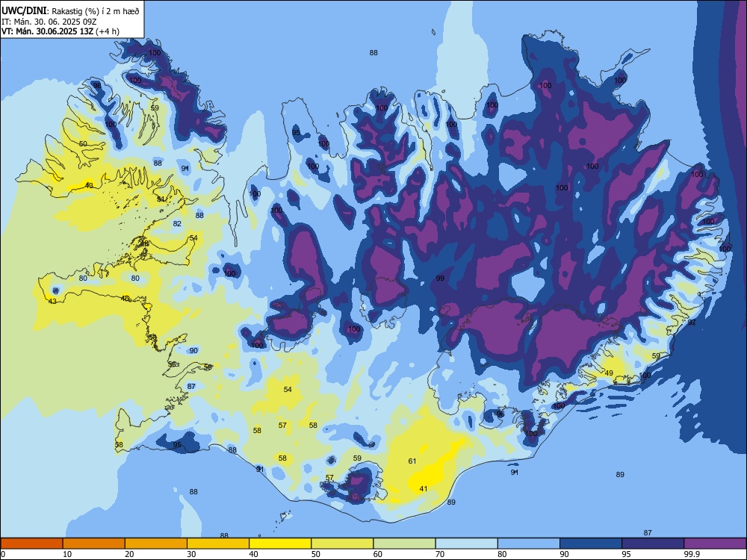747x560 pixels.
Task: Click the legend scale label '30'
Action: tap(191, 554)
